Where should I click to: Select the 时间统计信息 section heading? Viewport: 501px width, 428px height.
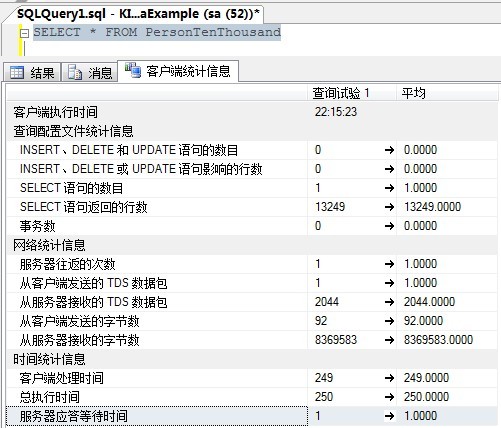click(x=49, y=359)
